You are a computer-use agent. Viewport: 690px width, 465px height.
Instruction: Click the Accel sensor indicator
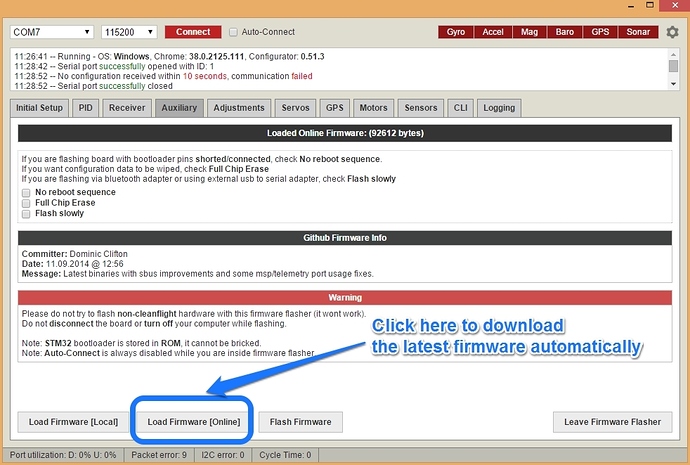click(493, 32)
